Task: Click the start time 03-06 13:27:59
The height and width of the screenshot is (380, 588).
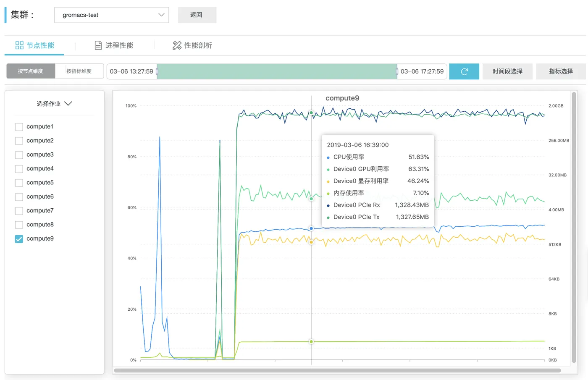Action: [131, 71]
